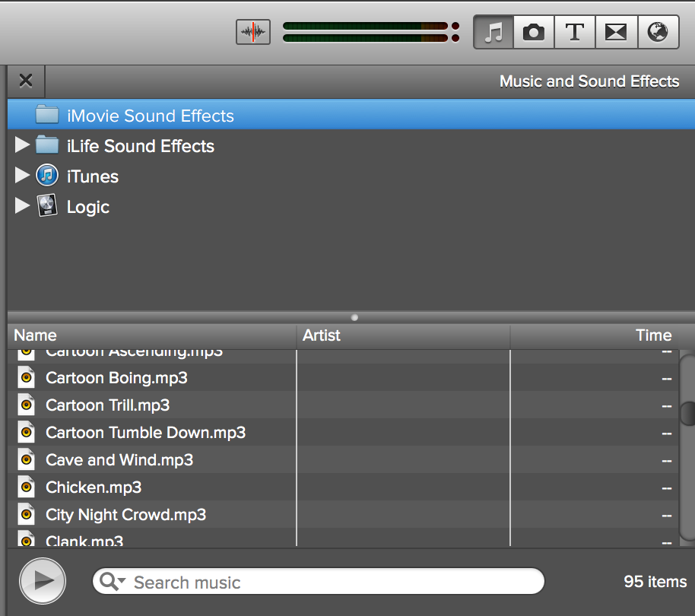Open the Transitions browser icon
The height and width of the screenshot is (616, 695).
coord(616,32)
